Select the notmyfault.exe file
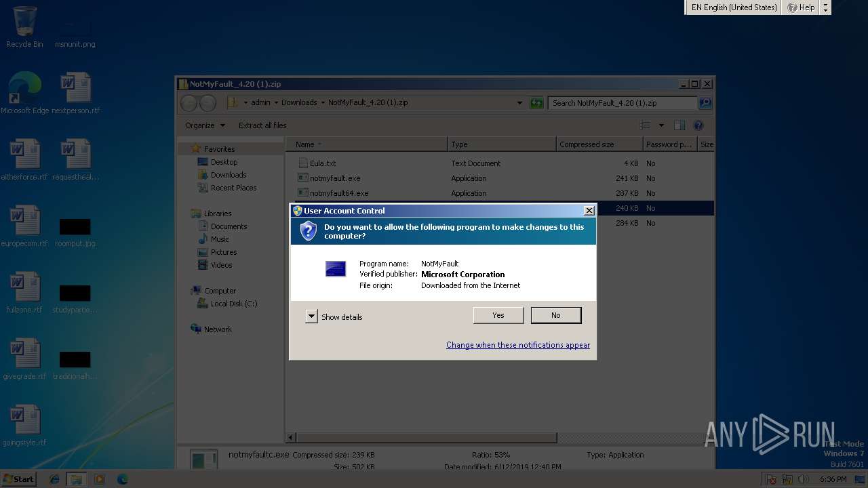 (335, 178)
